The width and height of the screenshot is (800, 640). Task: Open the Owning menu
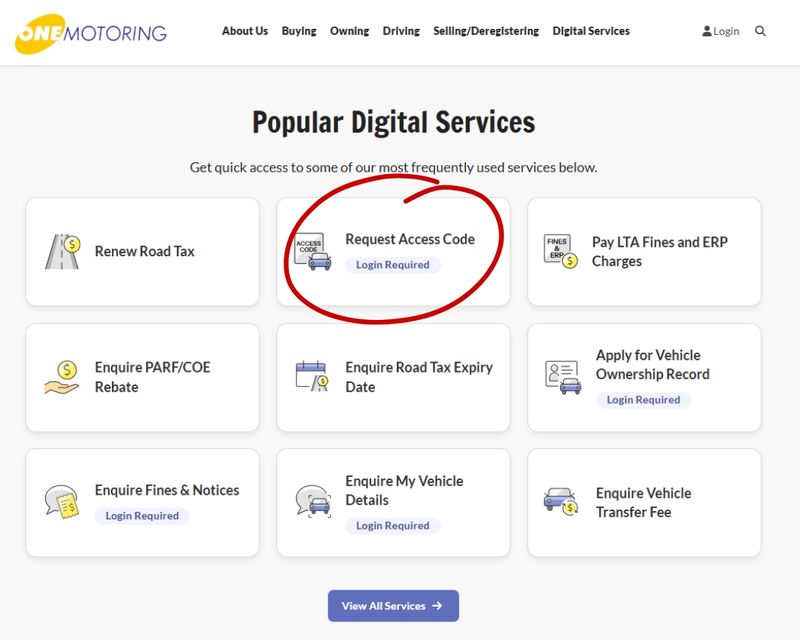pos(349,31)
